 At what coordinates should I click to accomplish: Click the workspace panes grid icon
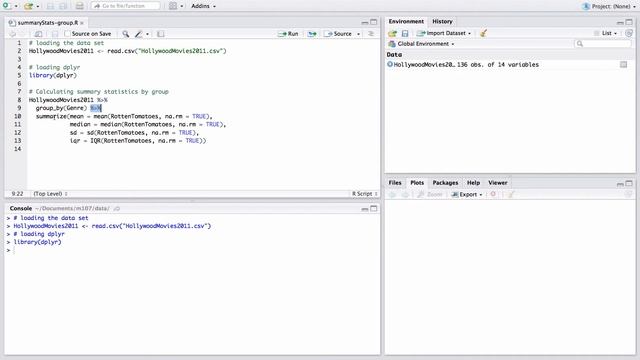[x=173, y=6]
